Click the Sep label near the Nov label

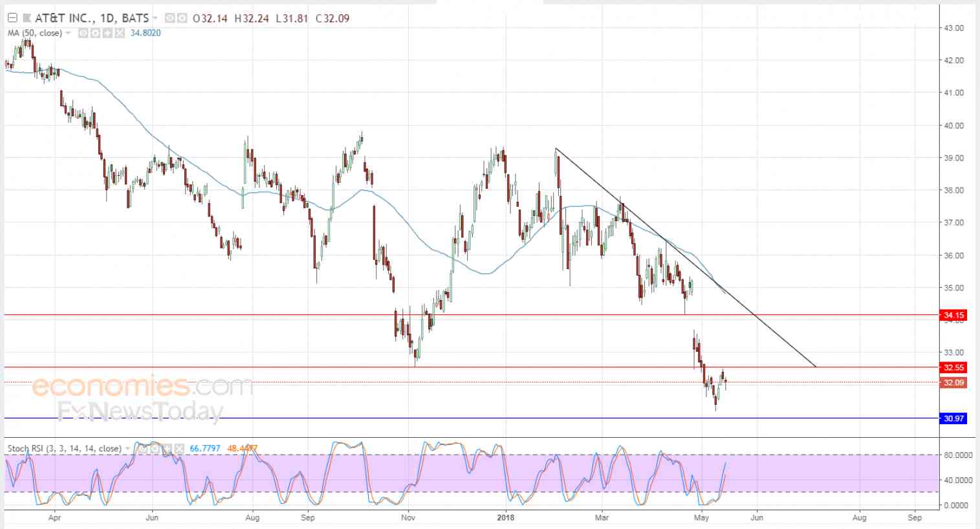coord(308,517)
